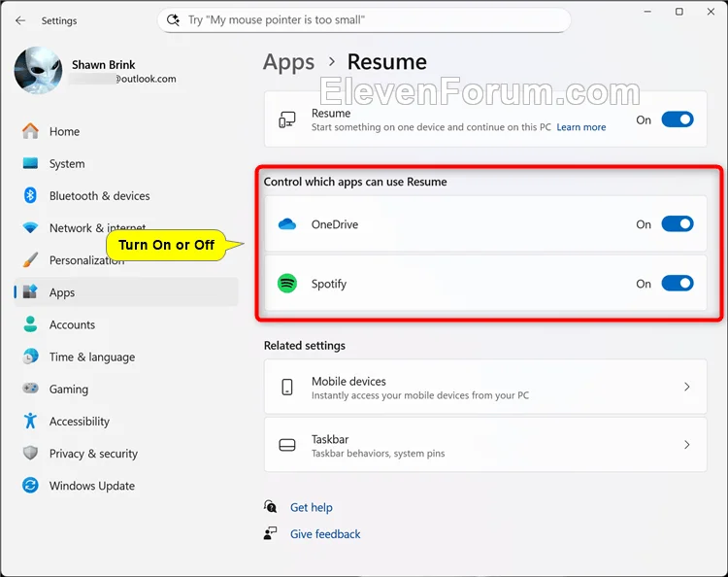Click the Spotify logo icon
This screenshot has height=577, width=728.
(287, 284)
